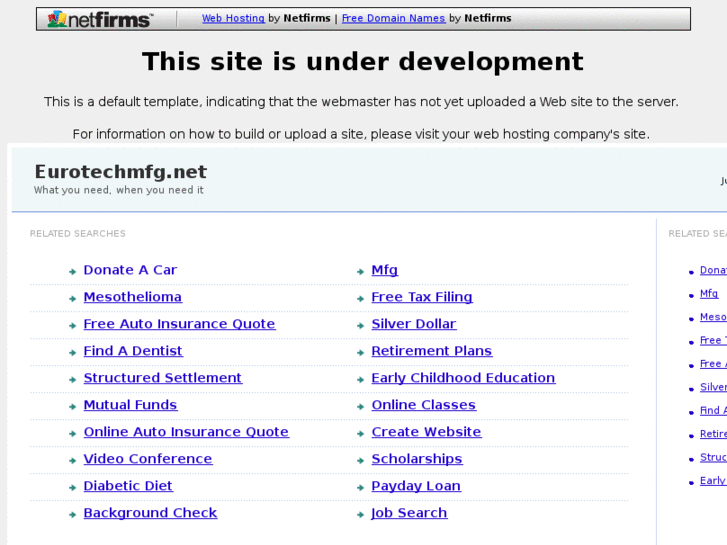Select the Mutual Funds link
Viewport: 727px width, 545px height.
[x=130, y=404]
